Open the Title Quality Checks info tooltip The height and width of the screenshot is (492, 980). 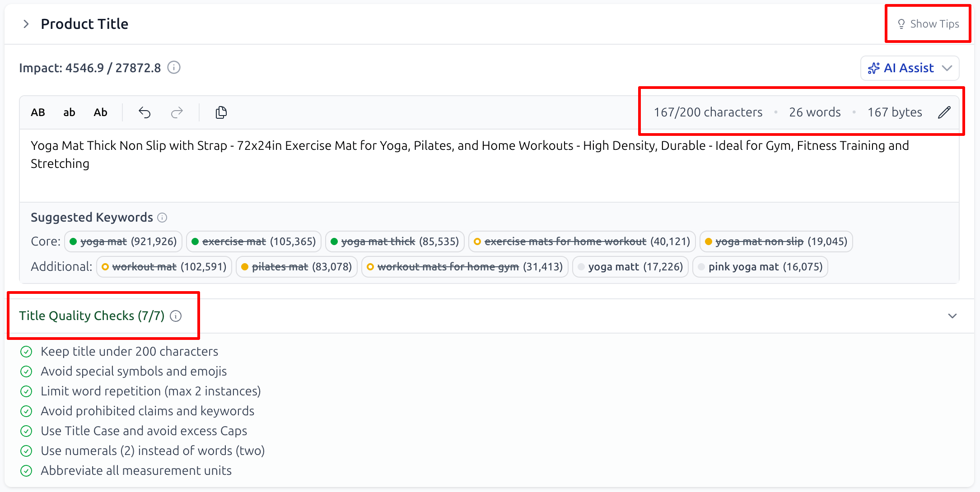[176, 316]
